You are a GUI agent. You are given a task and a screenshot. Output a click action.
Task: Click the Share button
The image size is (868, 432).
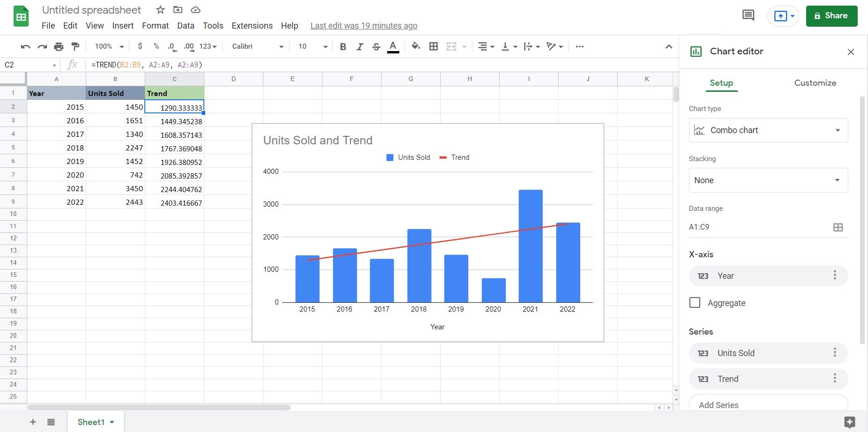point(832,15)
